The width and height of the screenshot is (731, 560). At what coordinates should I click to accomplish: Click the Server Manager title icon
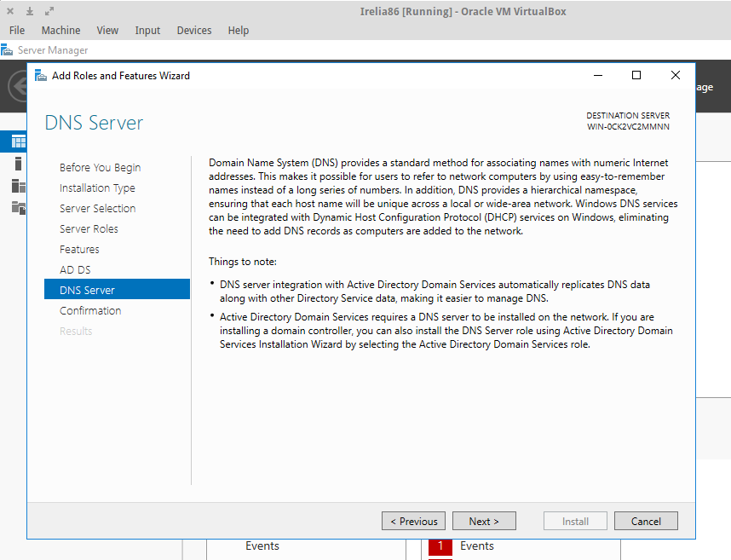point(7,50)
